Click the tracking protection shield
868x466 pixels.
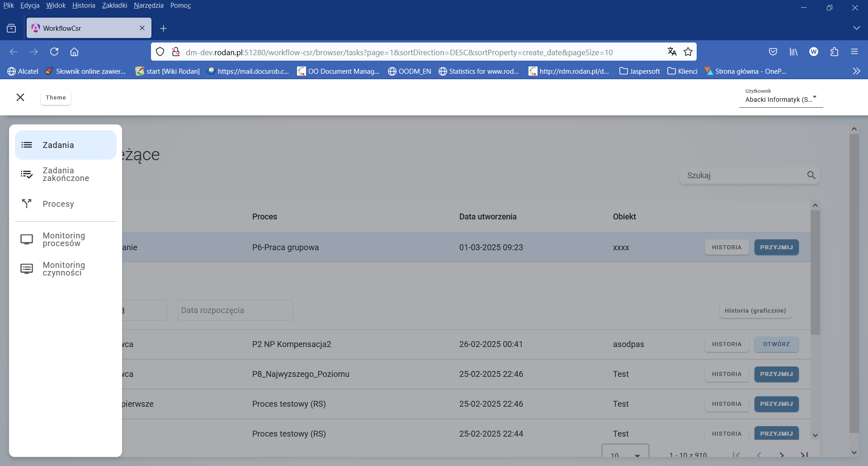coord(160,52)
